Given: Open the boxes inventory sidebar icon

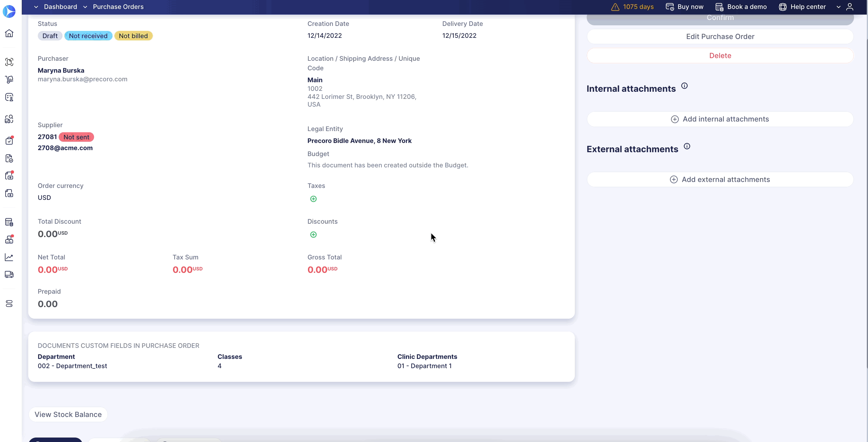Looking at the screenshot, I should click(9, 240).
